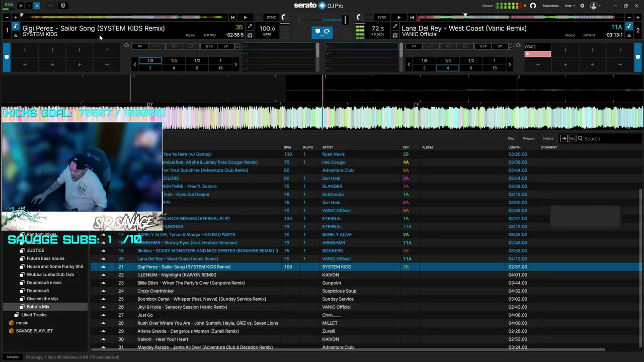The height and width of the screenshot is (362, 644).
Task: Play the right deck track
Action: click(399, 18)
